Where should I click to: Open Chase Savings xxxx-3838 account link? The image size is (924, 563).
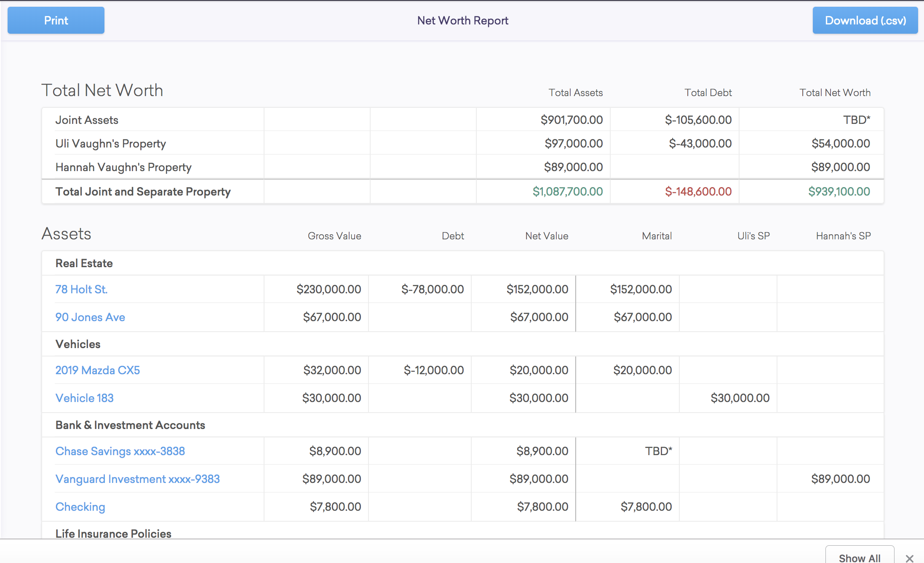click(x=120, y=451)
